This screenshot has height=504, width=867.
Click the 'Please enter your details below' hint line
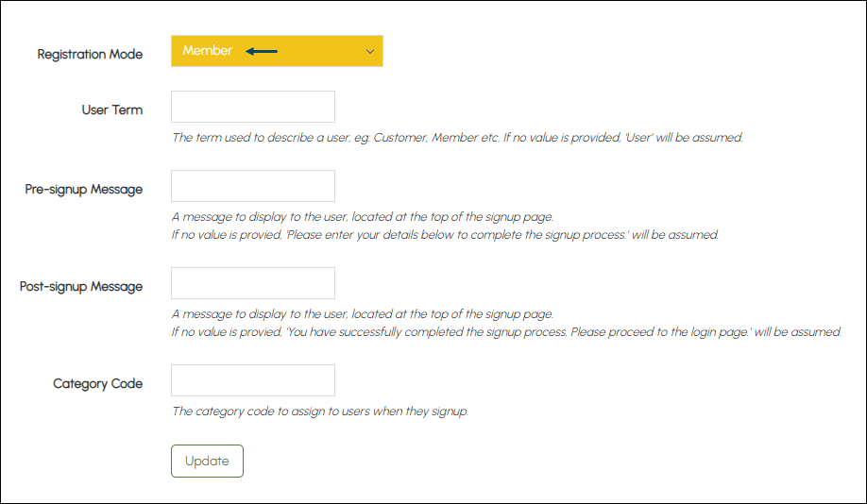coord(445,235)
